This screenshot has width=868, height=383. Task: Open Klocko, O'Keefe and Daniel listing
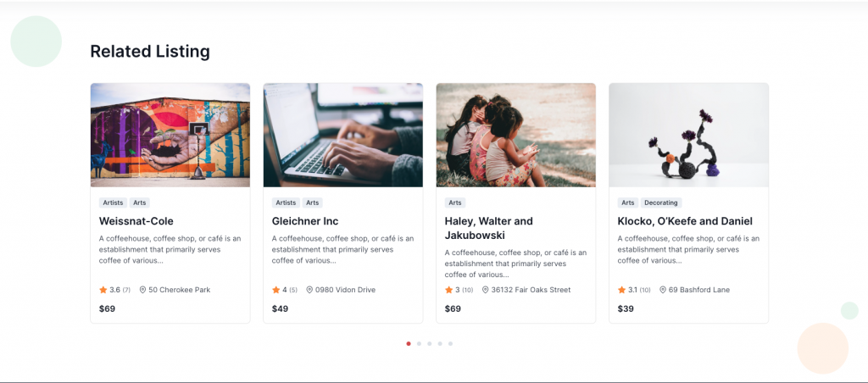[685, 221]
